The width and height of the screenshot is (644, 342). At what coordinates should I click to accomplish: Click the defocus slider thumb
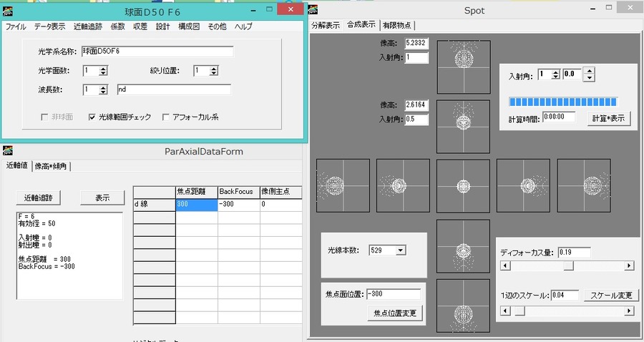point(568,266)
